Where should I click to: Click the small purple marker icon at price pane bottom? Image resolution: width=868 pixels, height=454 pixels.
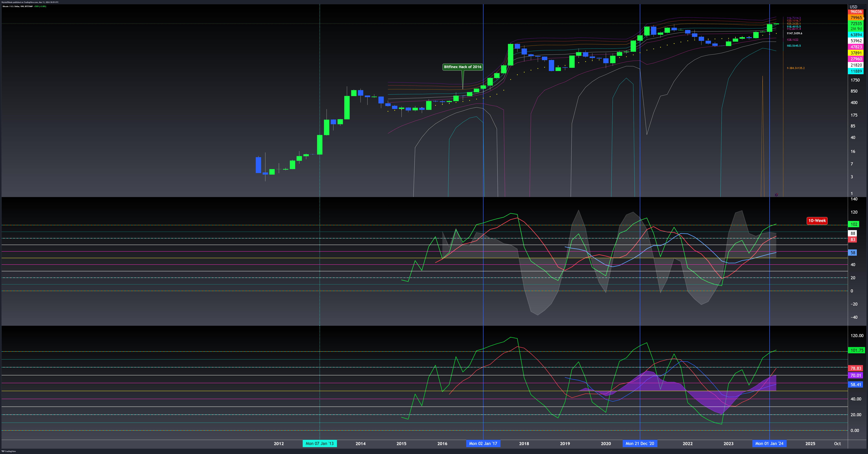click(776, 195)
